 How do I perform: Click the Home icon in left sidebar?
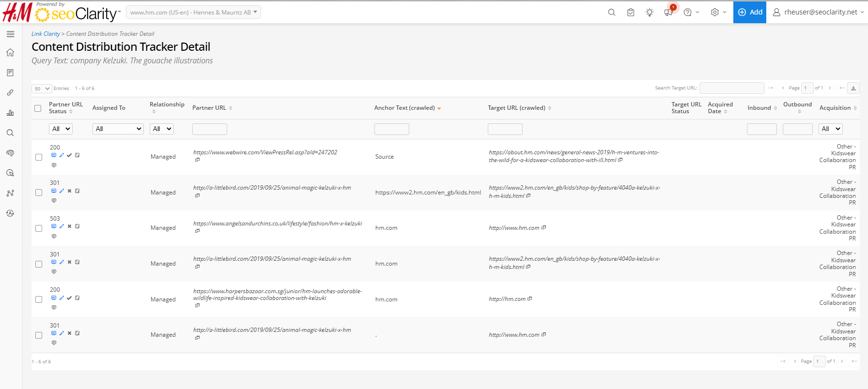10,52
